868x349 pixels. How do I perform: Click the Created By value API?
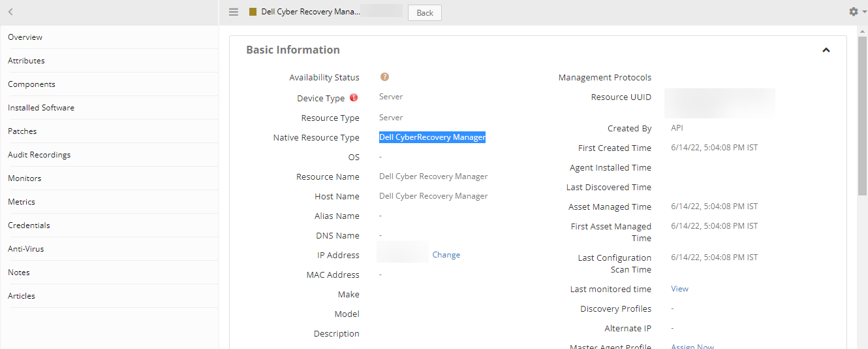pyautogui.click(x=677, y=128)
